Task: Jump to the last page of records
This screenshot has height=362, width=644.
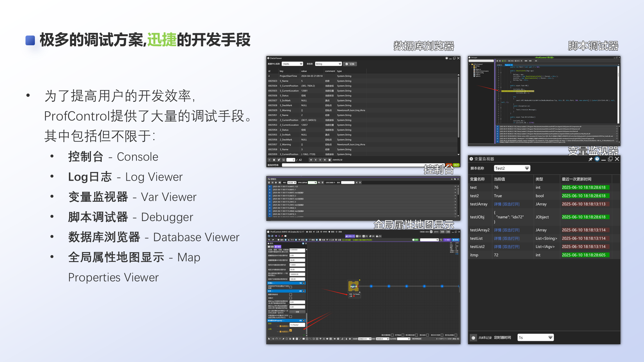Action: tap(325, 160)
